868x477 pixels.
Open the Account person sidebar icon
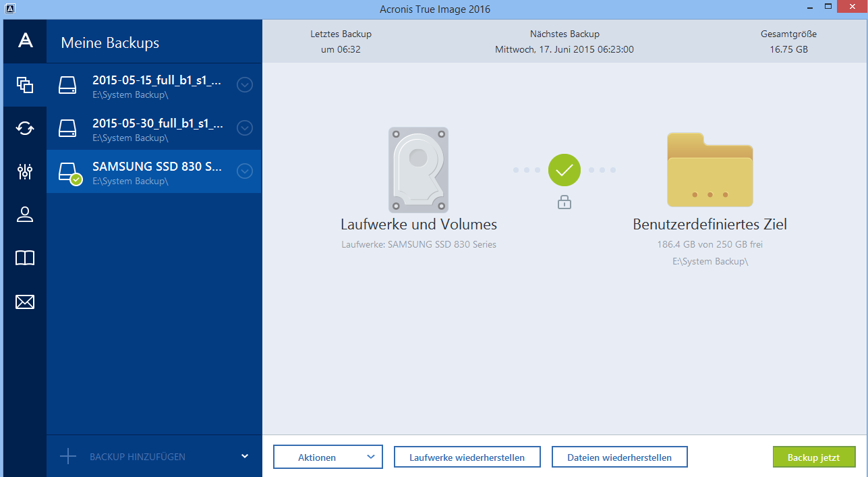pos(25,215)
